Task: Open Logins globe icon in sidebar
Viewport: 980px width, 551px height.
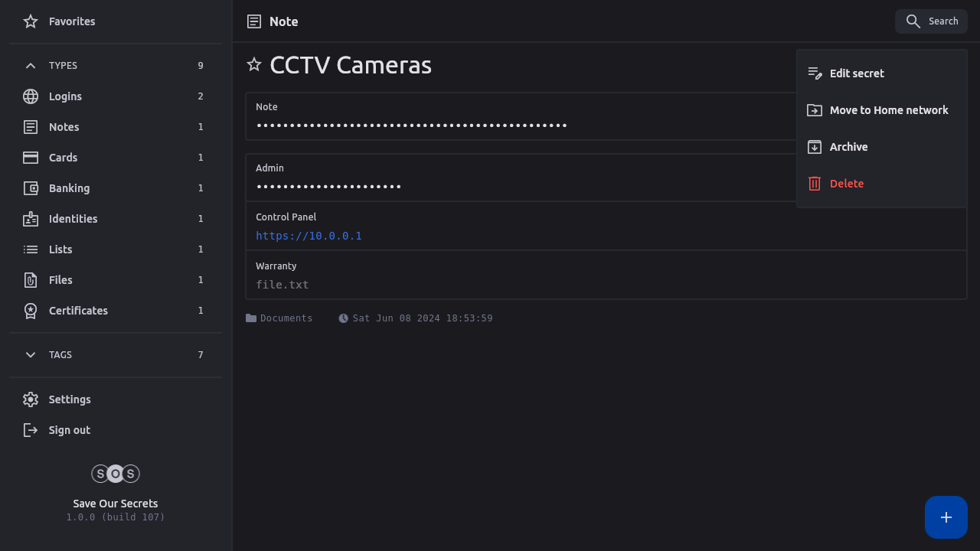Action: [x=31, y=96]
